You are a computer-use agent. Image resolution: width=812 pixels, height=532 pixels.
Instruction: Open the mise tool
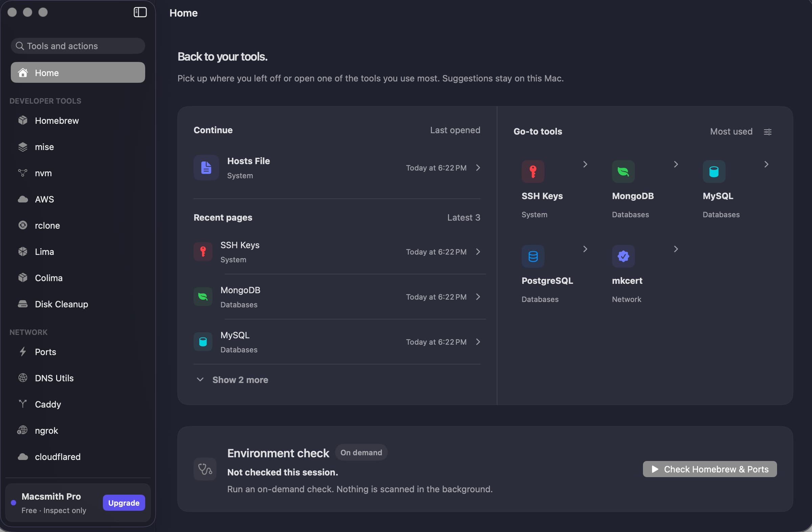pyautogui.click(x=78, y=147)
